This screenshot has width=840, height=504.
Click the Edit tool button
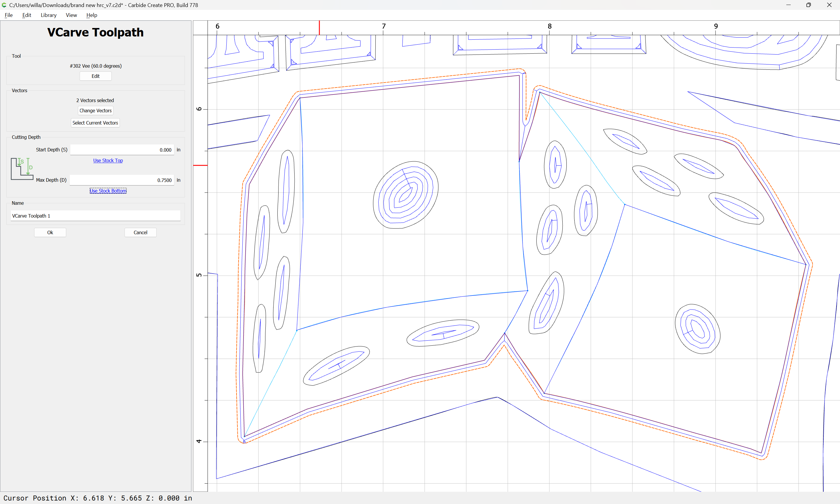pos(95,76)
